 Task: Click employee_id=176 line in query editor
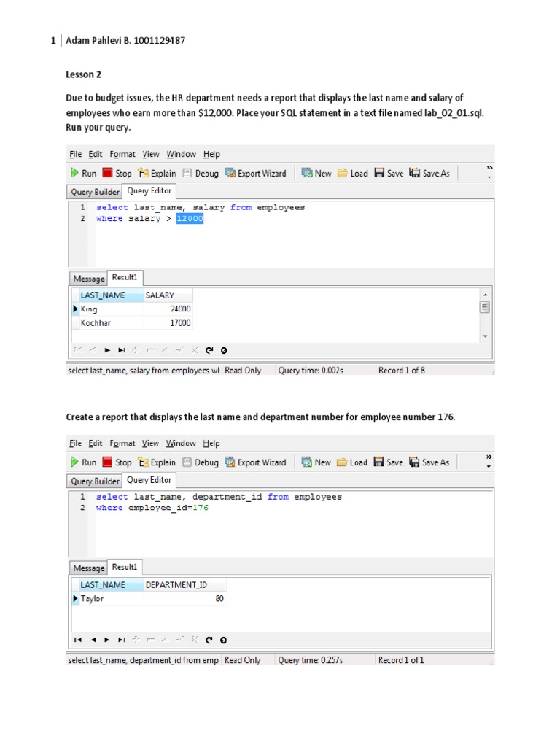pyautogui.click(x=152, y=508)
